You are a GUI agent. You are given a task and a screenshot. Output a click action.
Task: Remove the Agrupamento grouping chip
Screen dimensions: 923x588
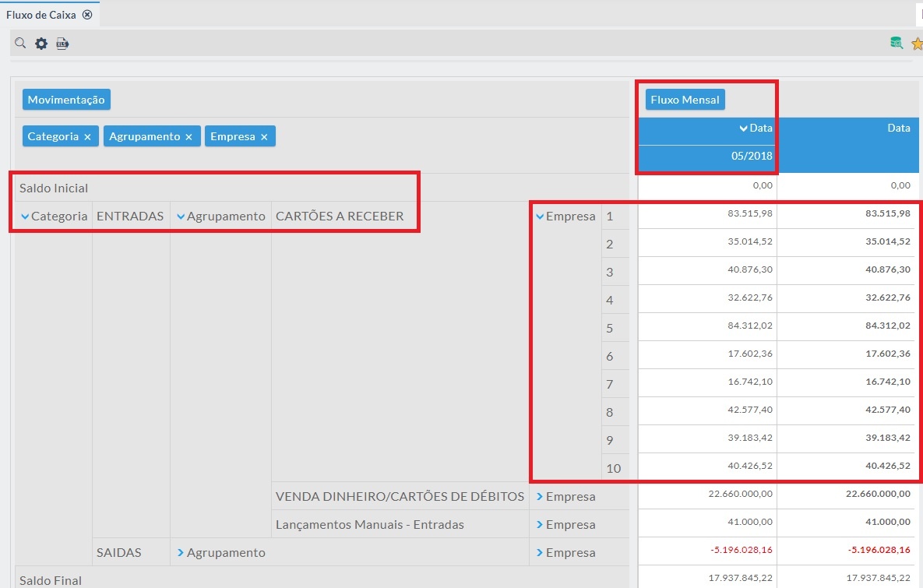189,137
